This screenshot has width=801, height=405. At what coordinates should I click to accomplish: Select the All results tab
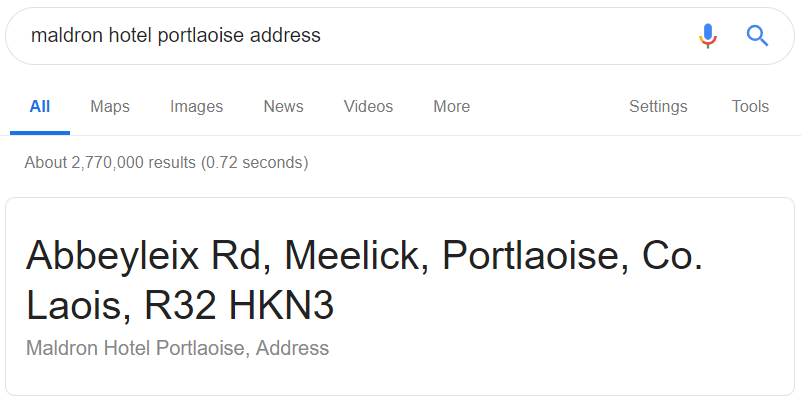coord(40,107)
